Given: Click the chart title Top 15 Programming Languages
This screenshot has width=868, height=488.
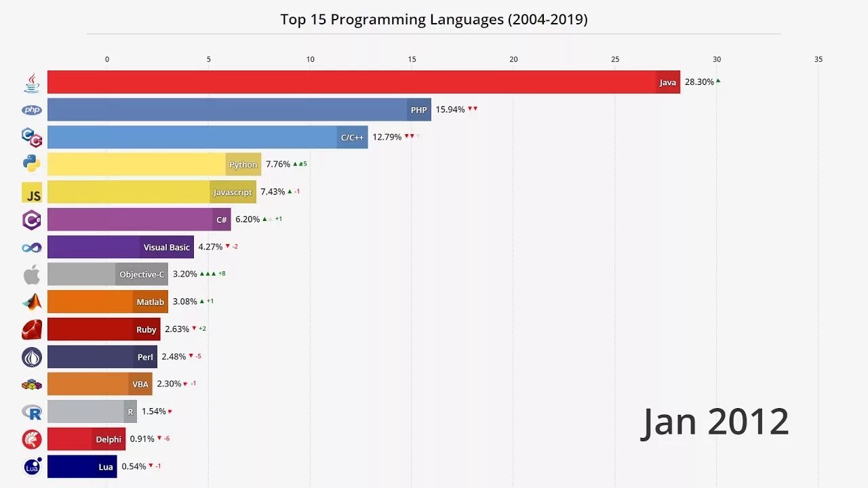Looking at the screenshot, I should point(434,20).
